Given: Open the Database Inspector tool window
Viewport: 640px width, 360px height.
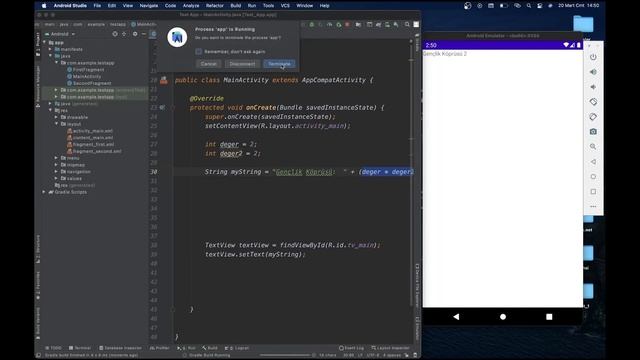Looking at the screenshot, I should (x=120, y=348).
